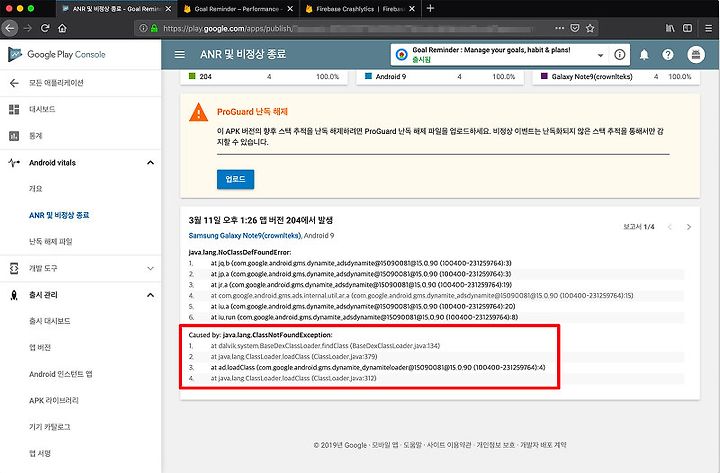
Task: Open 통계 in sidebar
Action: 35,136
